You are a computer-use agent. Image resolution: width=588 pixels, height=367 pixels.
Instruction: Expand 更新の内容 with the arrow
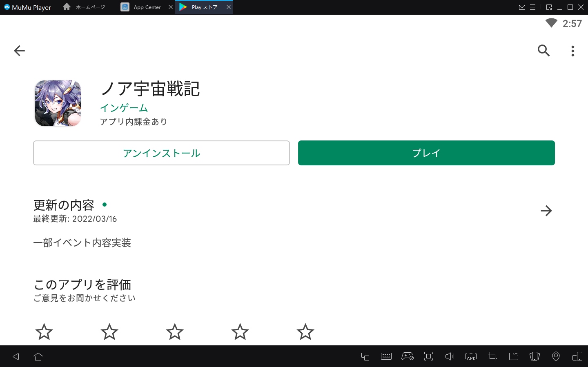pos(546,211)
